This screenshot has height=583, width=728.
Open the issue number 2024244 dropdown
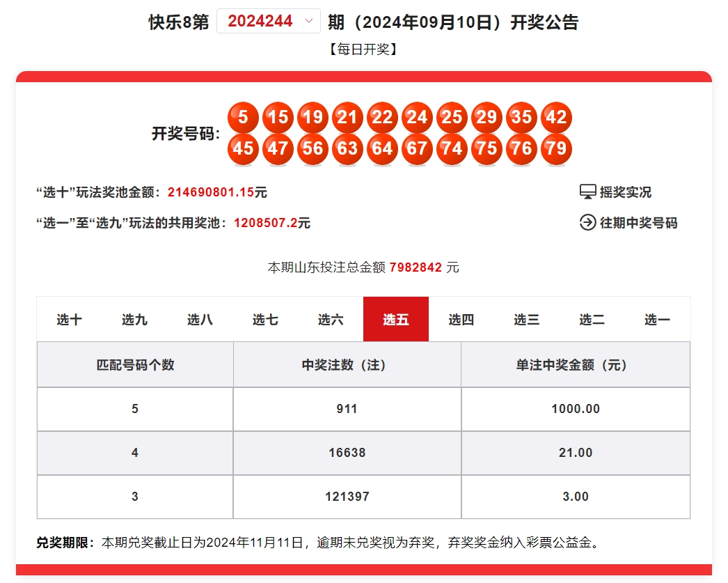click(x=269, y=21)
